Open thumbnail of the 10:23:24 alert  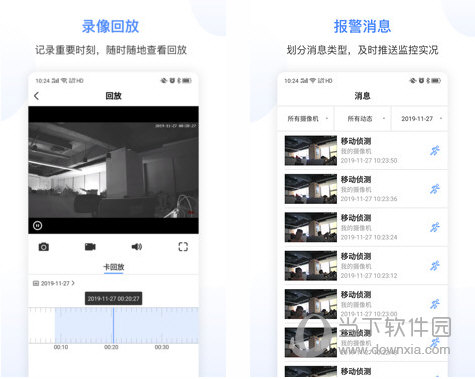[x=311, y=227]
